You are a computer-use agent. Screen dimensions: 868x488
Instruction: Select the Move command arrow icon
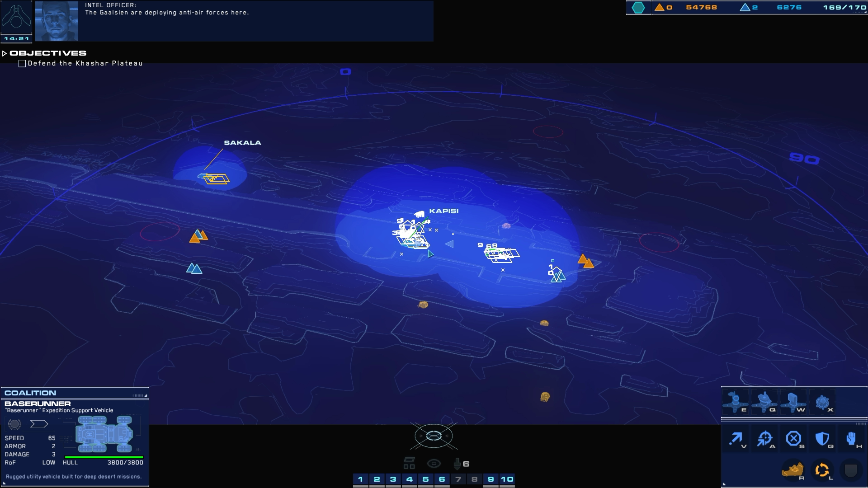[736, 438]
